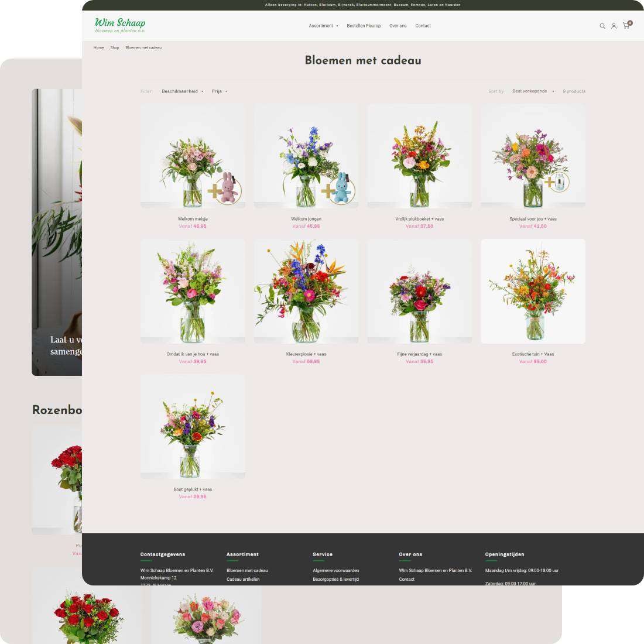The width and height of the screenshot is (644, 644).
Task: Open the Best verkopende sort dropdown
Action: [x=533, y=91]
